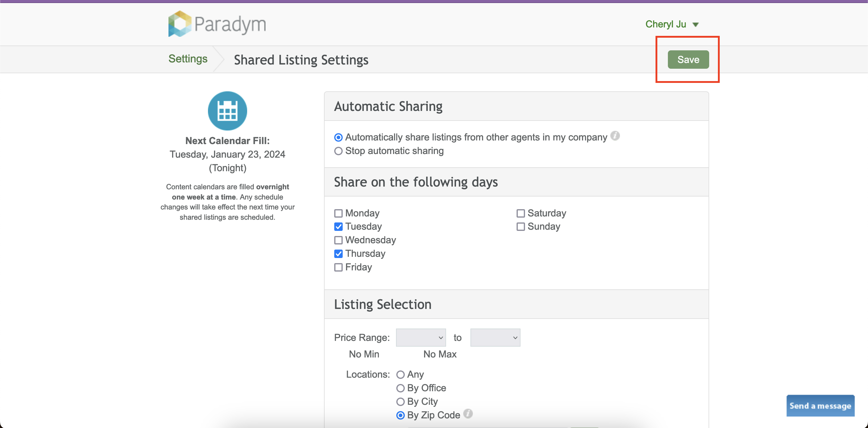Open the maximum price range dropdown
This screenshot has height=428, width=868.
(x=495, y=338)
